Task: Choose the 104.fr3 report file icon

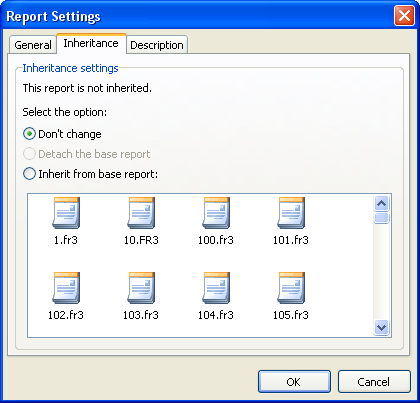Action: 216,288
